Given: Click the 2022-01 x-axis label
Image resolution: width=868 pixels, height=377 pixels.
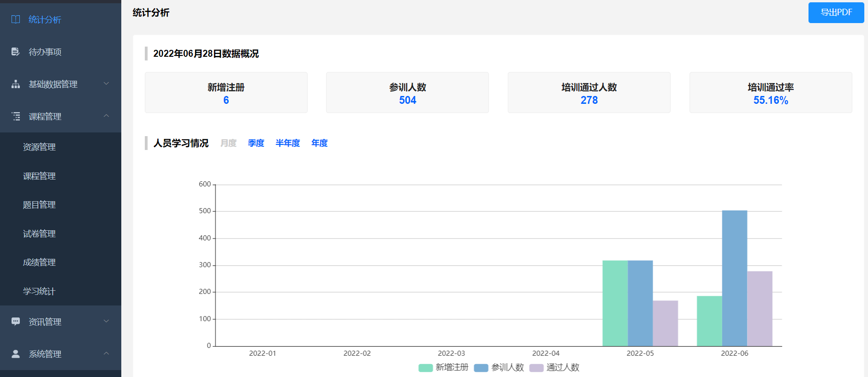Looking at the screenshot, I should click(262, 353).
